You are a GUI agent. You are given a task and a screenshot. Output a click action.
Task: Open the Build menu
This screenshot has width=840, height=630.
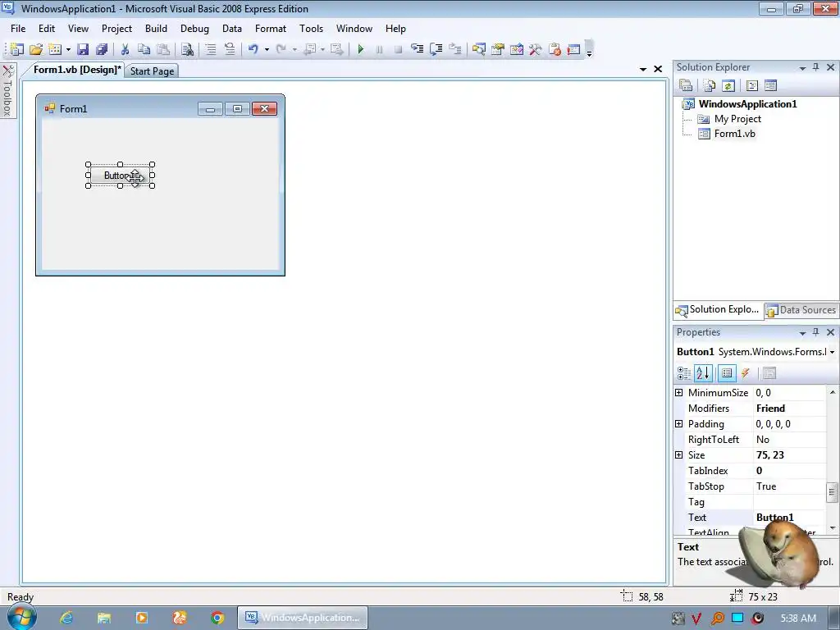tap(156, 29)
